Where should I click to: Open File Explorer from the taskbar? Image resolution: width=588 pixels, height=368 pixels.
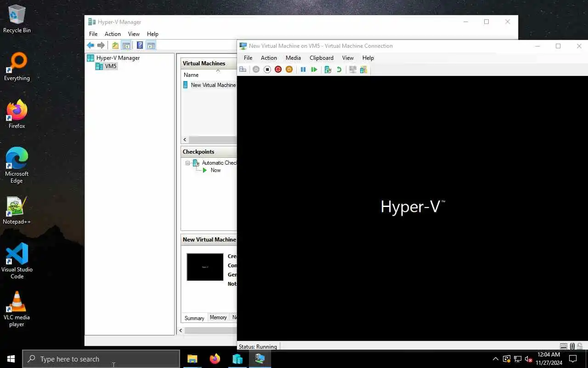(192, 359)
